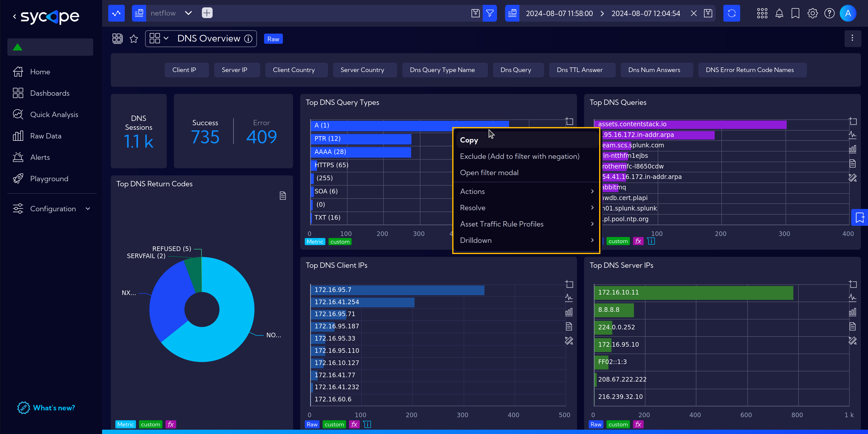Open the settings gear
The image size is (868, 434).
coord(812,13)
